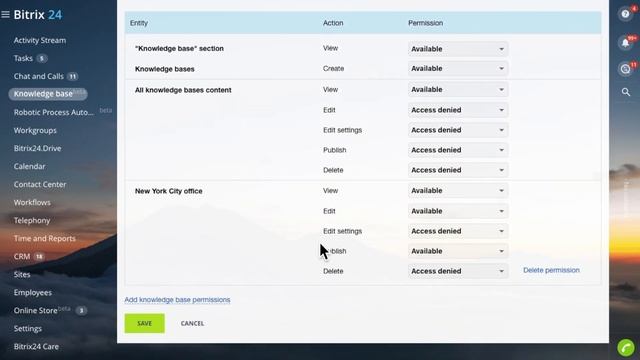Click the Entity column header

pyautogui.click(x=139, y=23)
